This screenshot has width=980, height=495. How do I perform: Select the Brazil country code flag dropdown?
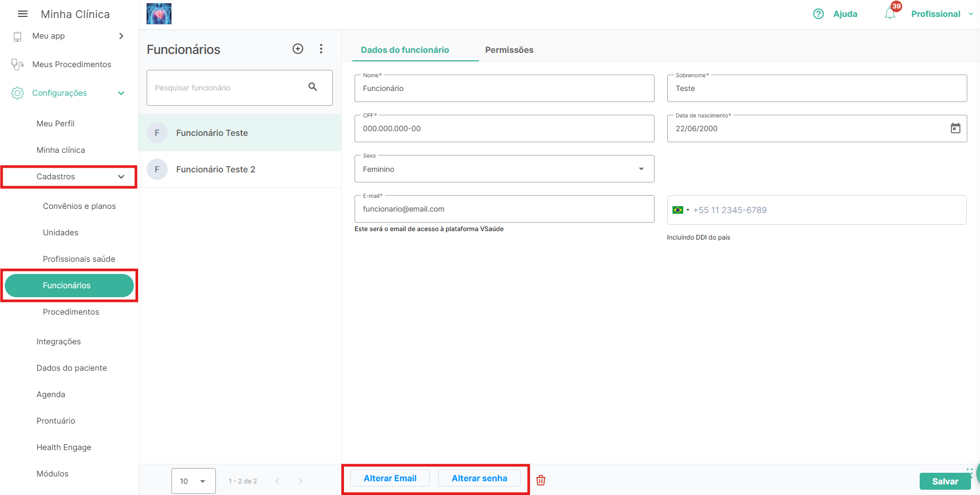pyautogui.click(x=680, y=210)
